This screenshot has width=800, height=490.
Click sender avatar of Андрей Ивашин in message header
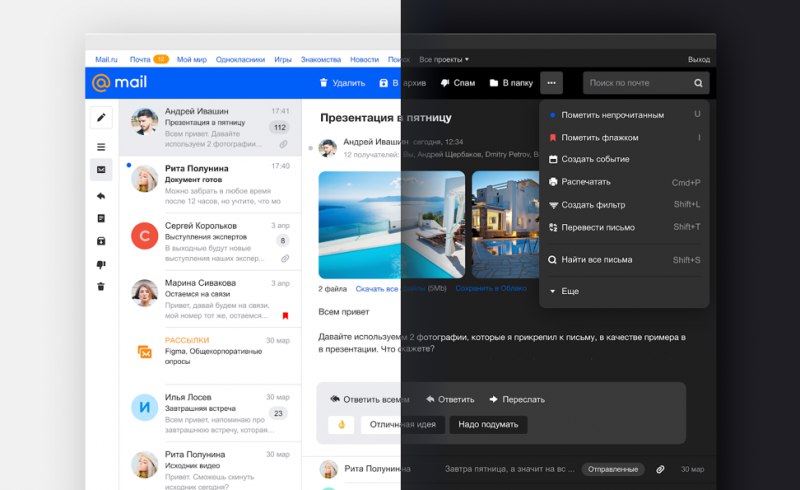coord(328,148)
